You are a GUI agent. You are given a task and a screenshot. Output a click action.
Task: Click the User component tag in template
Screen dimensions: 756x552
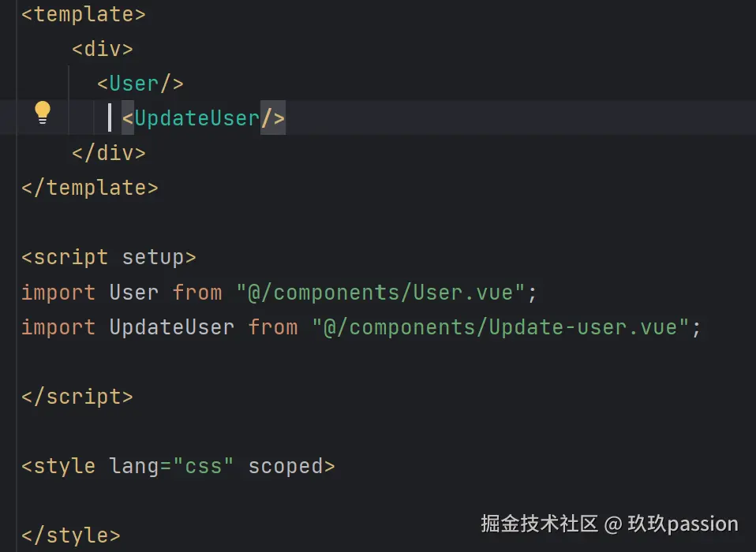click(x=140, y=84)
